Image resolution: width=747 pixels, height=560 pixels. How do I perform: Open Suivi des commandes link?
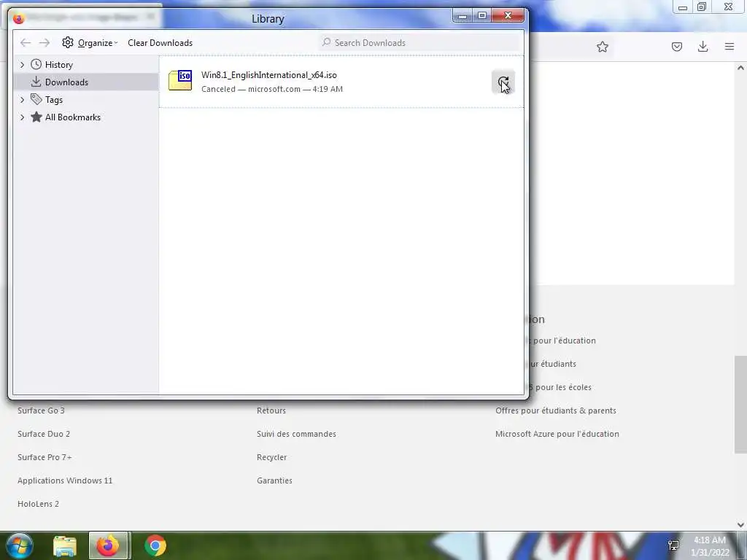point(296,434)
